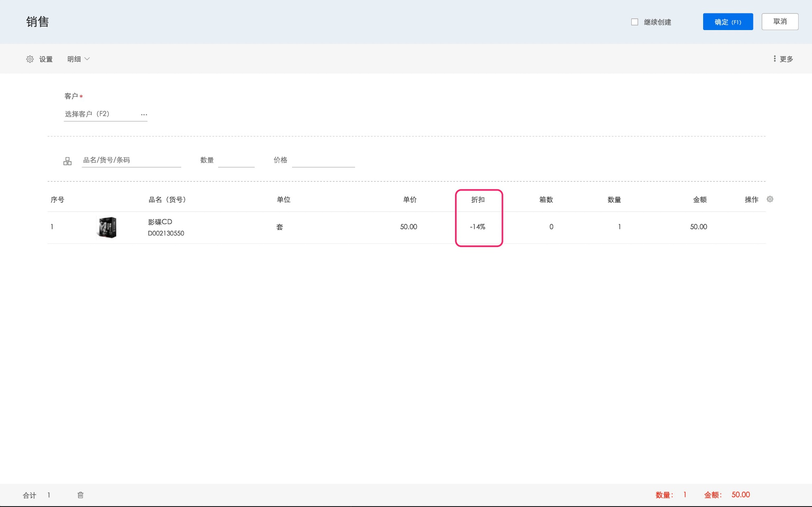812x507 pixels.
Task: Click the 价格 input field
Action: pyautogui.click(x=323, y=161)
